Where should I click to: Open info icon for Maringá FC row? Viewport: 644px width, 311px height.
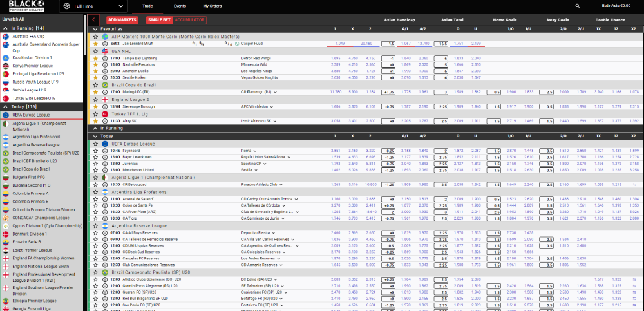[x=105, y=92]
